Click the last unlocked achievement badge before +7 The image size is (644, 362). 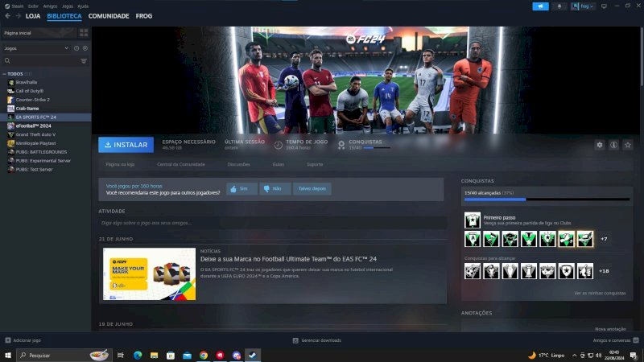pos(585,239)
